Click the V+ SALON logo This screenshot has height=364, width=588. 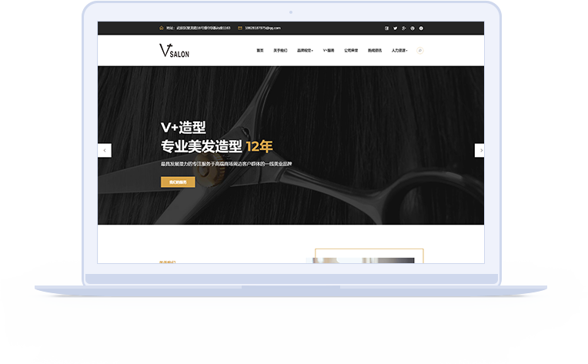pyautogui.click(x=174, y=51)
